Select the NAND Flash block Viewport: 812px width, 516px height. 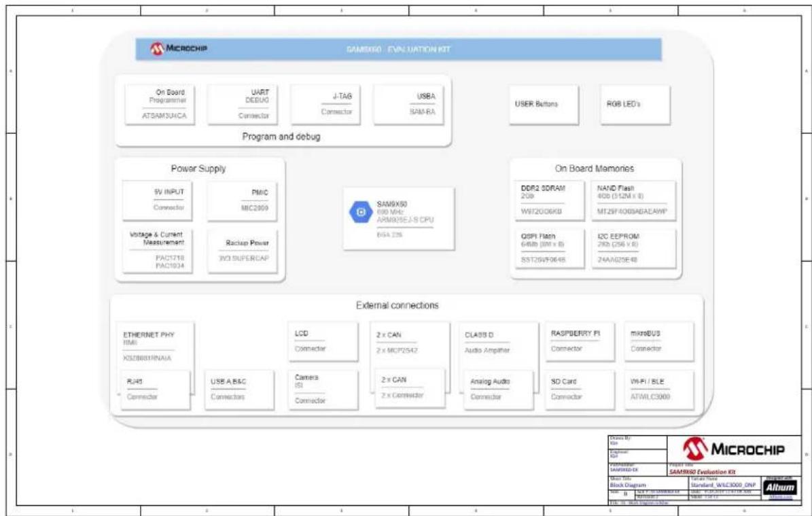633,201
